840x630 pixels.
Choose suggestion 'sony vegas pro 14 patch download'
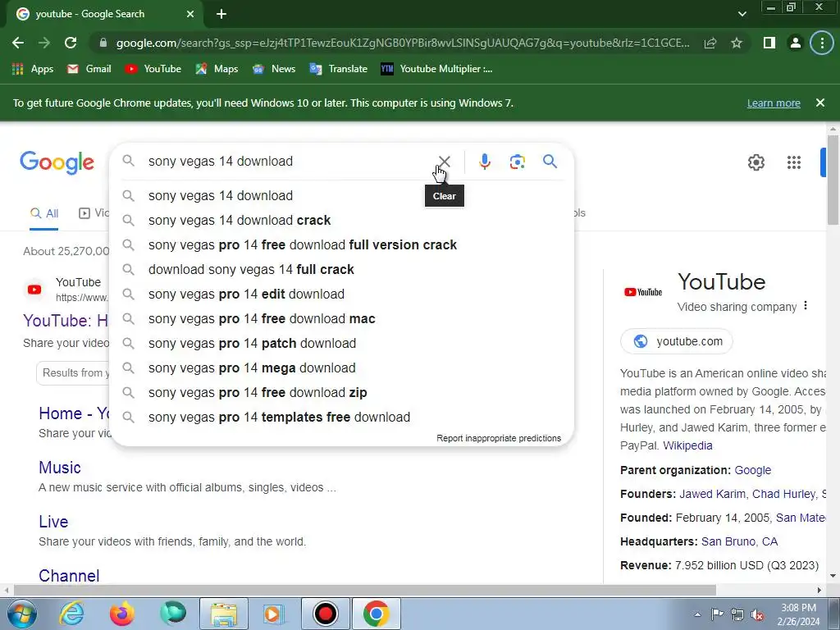click(342, 344)
